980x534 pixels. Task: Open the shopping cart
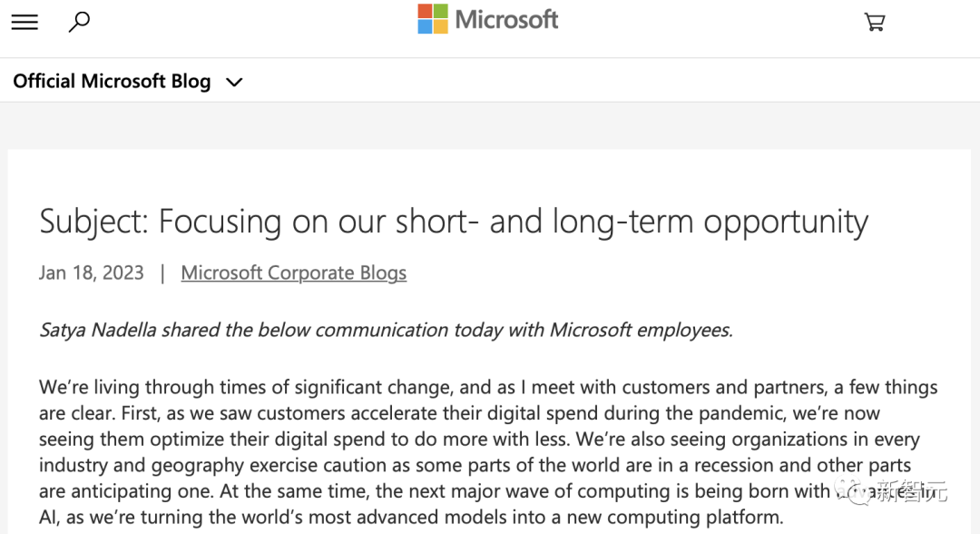[875, 22]
